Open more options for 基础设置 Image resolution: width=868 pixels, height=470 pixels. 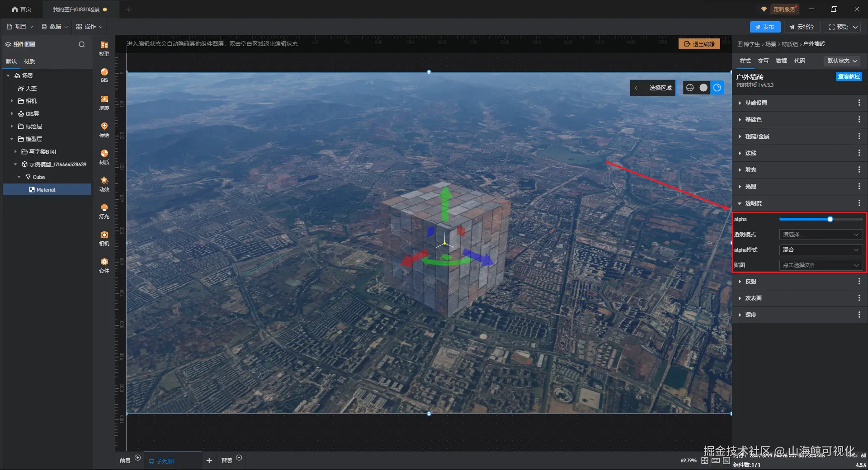click(859, 103)
